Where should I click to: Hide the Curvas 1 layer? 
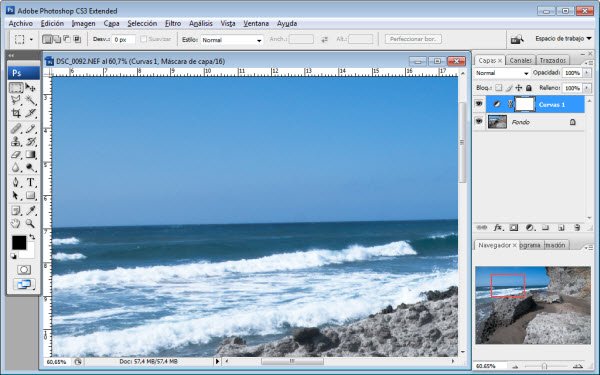479,104
